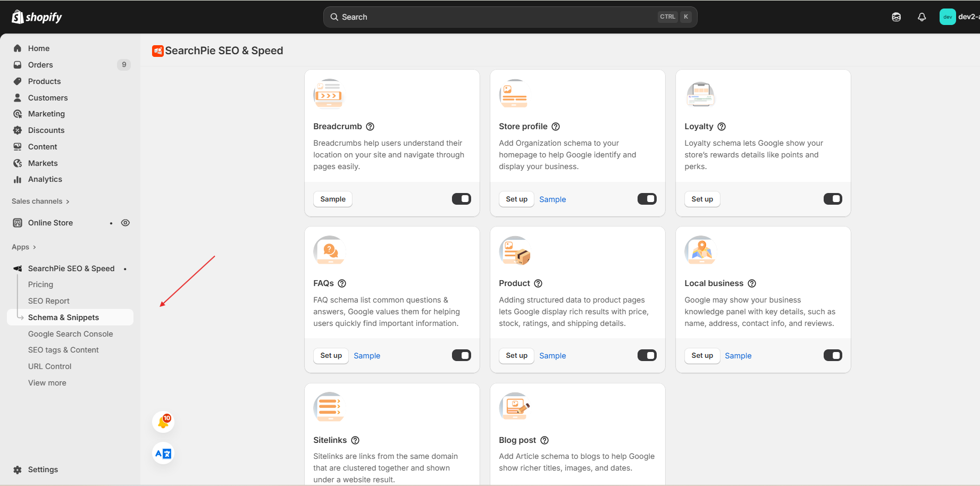Click the FAQs schema question-mark help icon
This screenshot has height=486, width=980.
point(342,283)
